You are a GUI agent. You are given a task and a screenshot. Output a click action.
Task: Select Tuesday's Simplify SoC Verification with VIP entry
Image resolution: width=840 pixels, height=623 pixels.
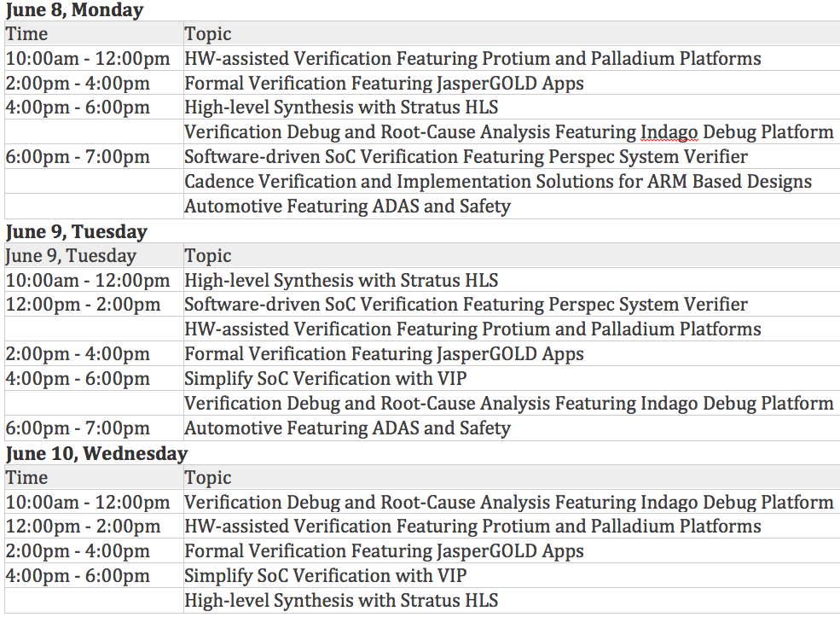click(x=326, y=379)
